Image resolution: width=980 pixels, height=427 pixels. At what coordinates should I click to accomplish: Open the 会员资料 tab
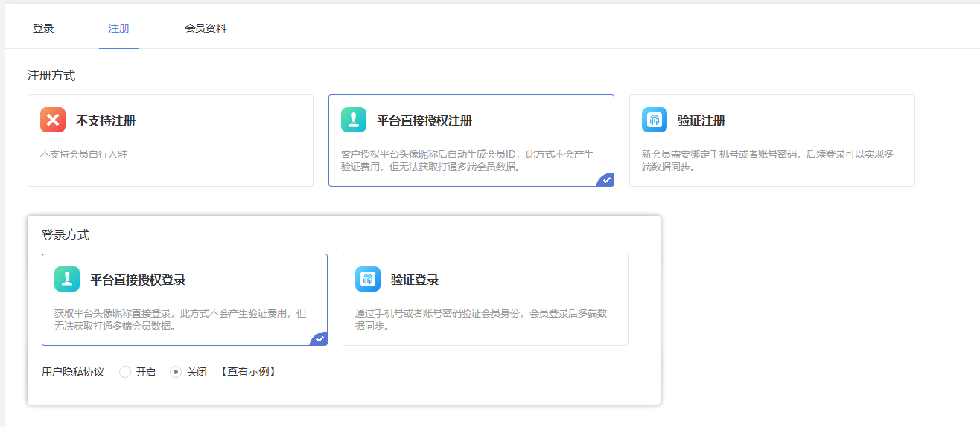pyautogui.click(x=206, y=28)
